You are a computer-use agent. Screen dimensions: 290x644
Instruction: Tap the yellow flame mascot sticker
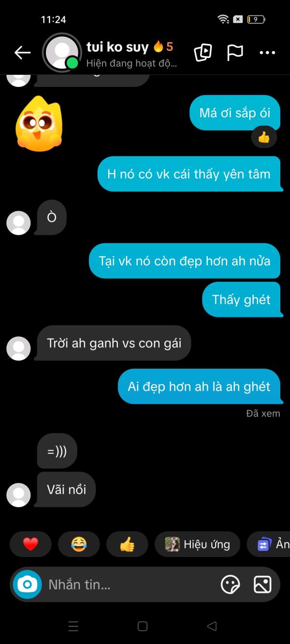(39, 123)
